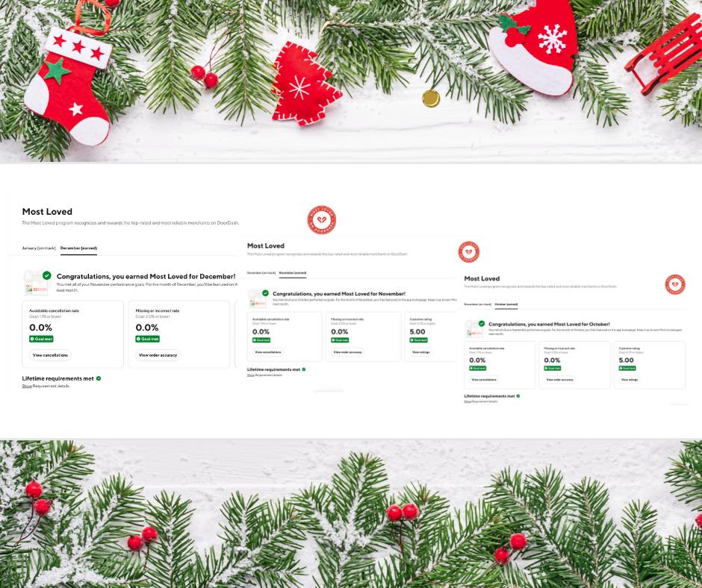Click the 5.00 customer rating in October panel

[x=627, y=360]
